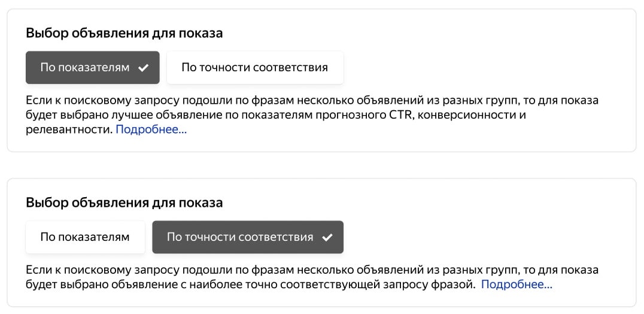644x314 pixels.
Task: Open "Подробнее…" link after "запросу фразой"
Action: coord(516,285)
